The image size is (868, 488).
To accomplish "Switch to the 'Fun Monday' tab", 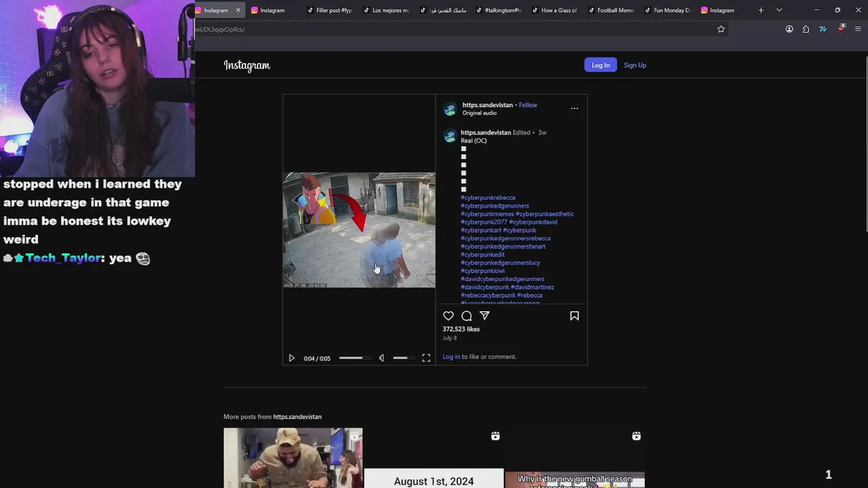I will pyautogui.click(x=667, y=10).
